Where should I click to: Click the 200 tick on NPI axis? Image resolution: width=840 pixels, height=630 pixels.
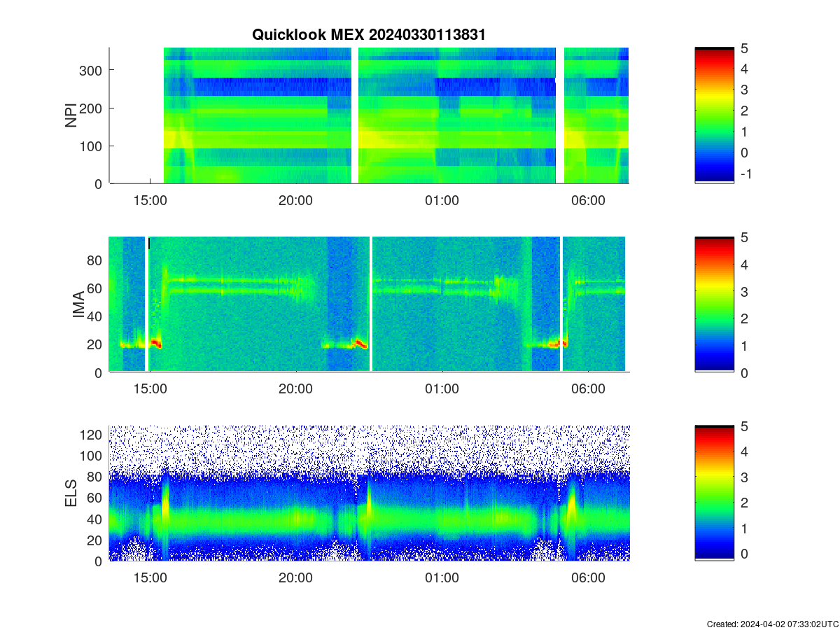click(91, 108)
